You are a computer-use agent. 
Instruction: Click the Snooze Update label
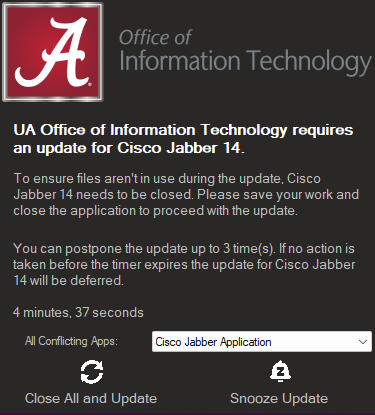[279, 398]
